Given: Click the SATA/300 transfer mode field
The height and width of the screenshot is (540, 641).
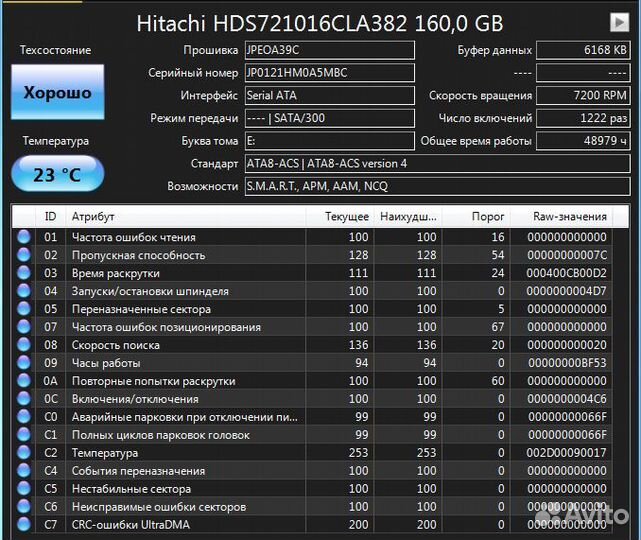Looking at the screenshot, I should pyautogui.click(x=329, y=118).
